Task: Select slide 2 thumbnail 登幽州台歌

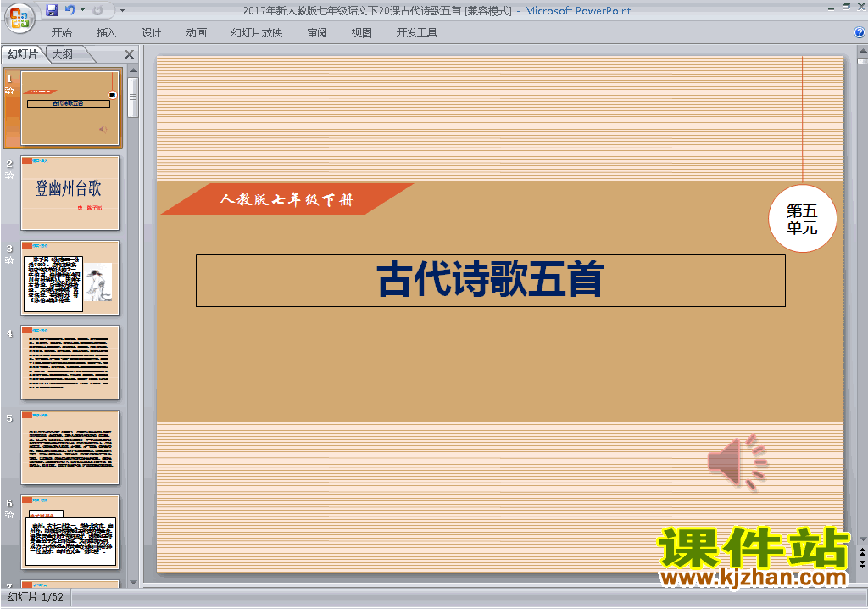Action: [70, 193]
